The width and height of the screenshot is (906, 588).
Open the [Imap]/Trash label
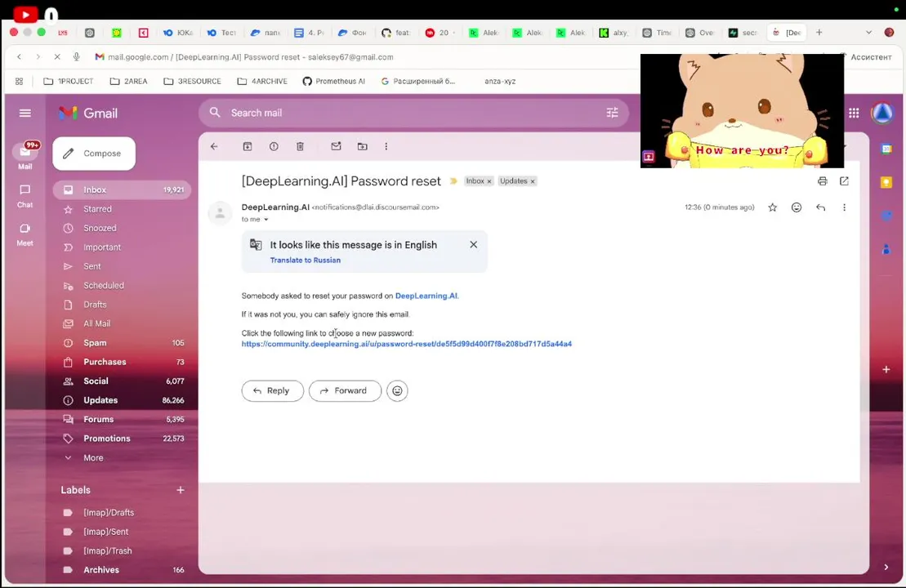coord(122,551)
